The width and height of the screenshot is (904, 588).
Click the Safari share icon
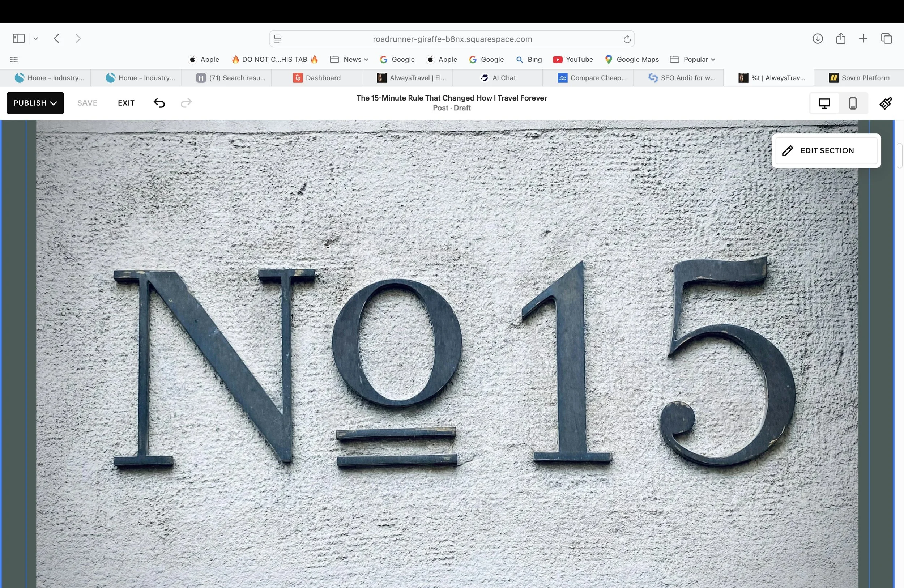[x=841, y=38]
